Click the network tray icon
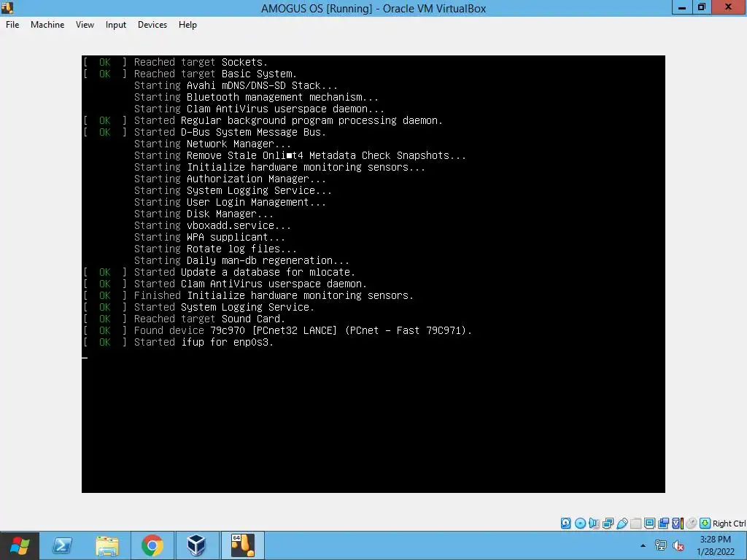 [661, 545]
